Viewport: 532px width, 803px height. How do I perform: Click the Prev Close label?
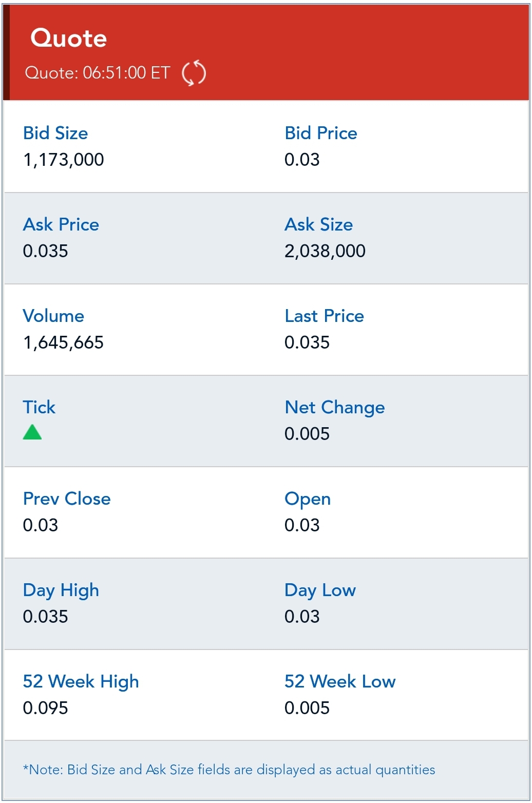(x=67, y=499)
